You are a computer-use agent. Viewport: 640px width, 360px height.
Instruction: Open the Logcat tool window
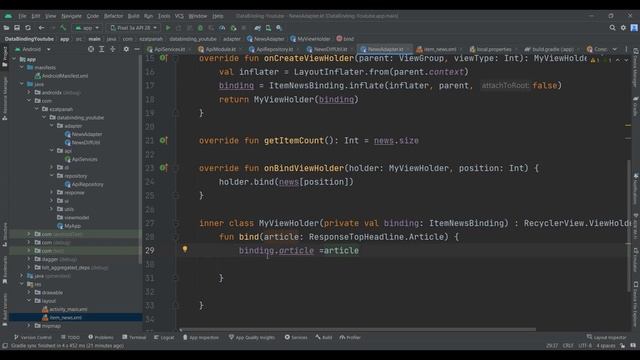coord(164,337)
